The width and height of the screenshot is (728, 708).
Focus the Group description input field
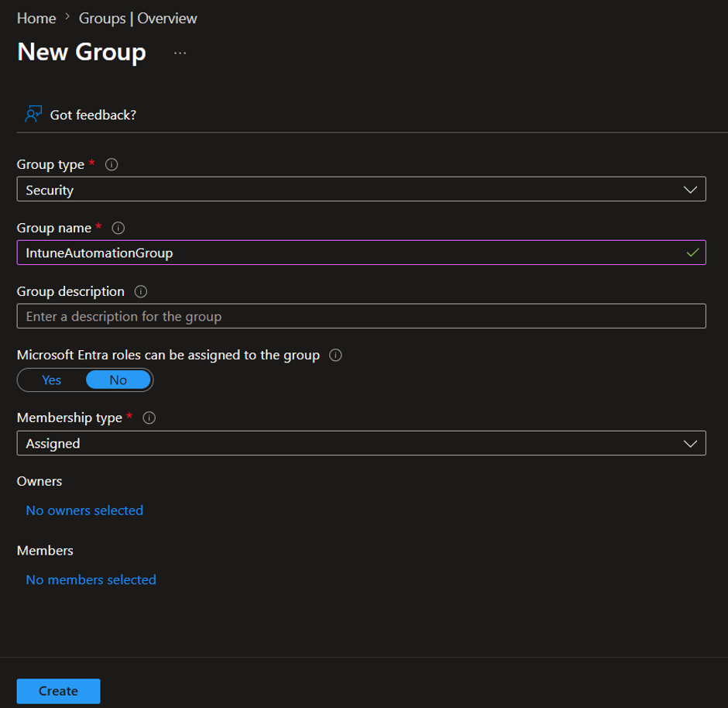(361, 316)
